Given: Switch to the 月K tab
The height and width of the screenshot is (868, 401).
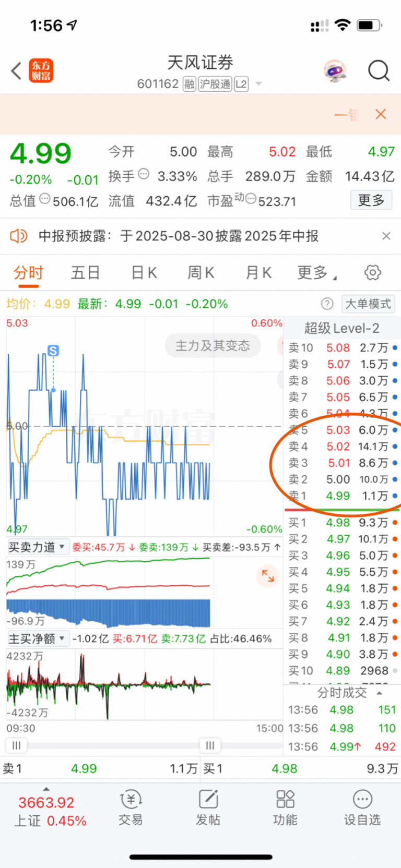Looking at the screenshot, I should [258, 272].
